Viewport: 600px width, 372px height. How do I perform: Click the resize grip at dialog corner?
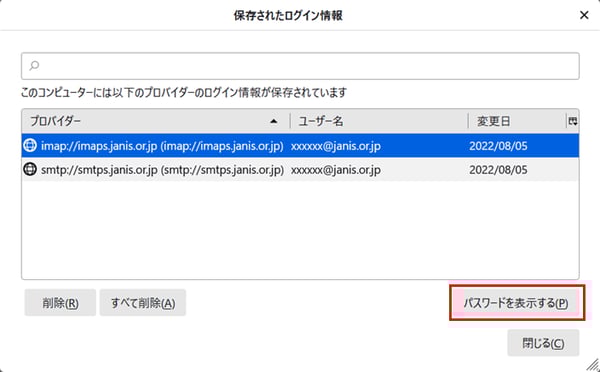593,365
